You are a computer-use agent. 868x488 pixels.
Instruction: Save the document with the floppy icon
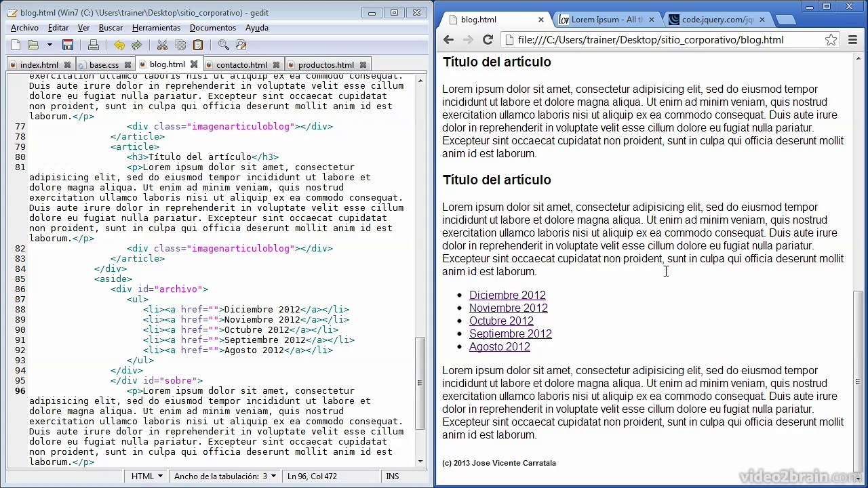tap(68, 45)
